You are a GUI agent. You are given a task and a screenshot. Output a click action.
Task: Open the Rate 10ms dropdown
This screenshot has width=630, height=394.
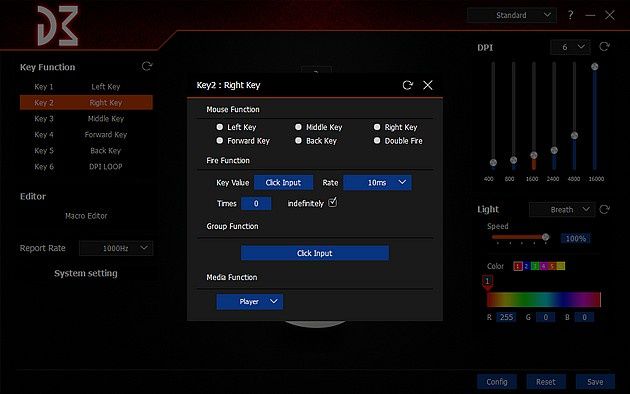[x=377, y=183]
